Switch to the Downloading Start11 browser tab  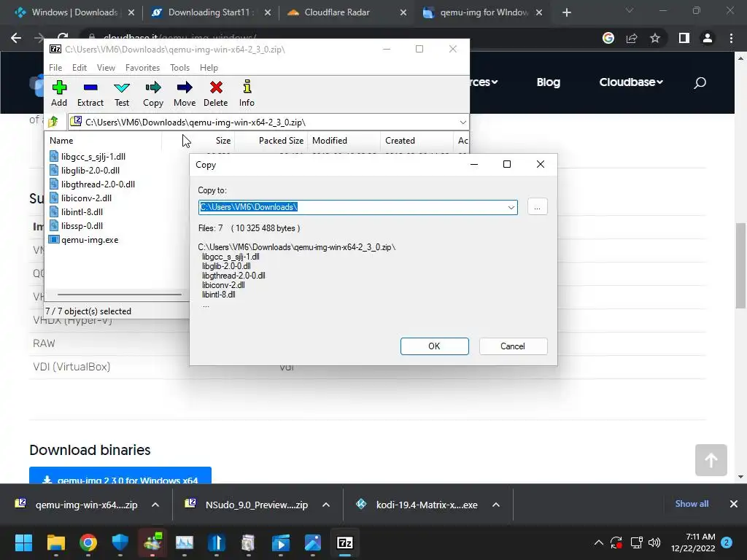tap(209, 12)
